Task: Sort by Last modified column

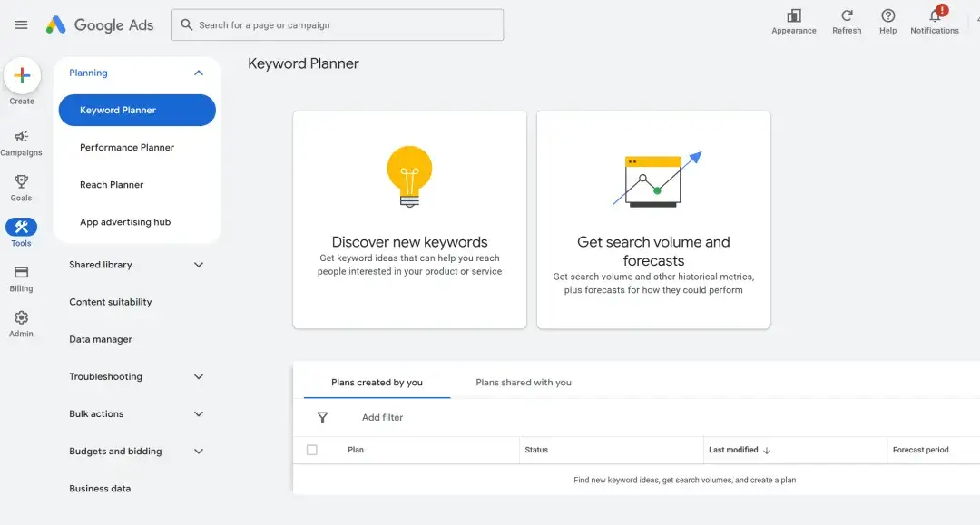Action: point(733,450)
